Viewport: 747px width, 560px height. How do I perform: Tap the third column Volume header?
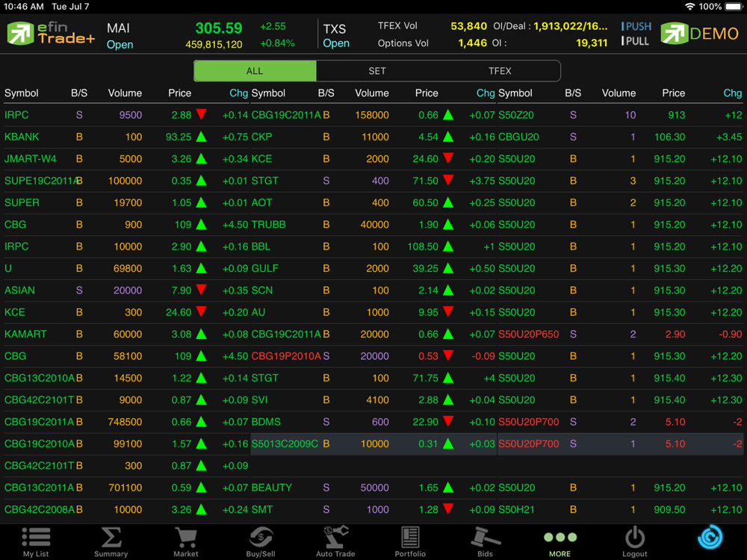619,93
